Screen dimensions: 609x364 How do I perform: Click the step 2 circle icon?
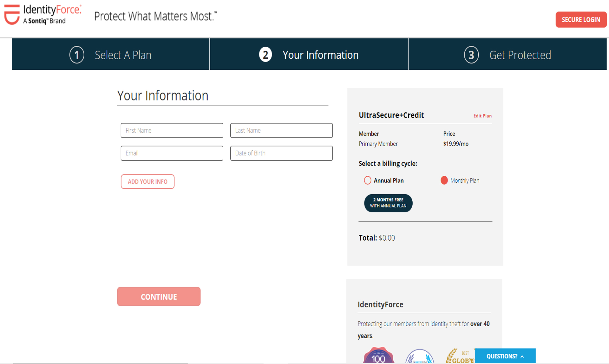(265, 55)
